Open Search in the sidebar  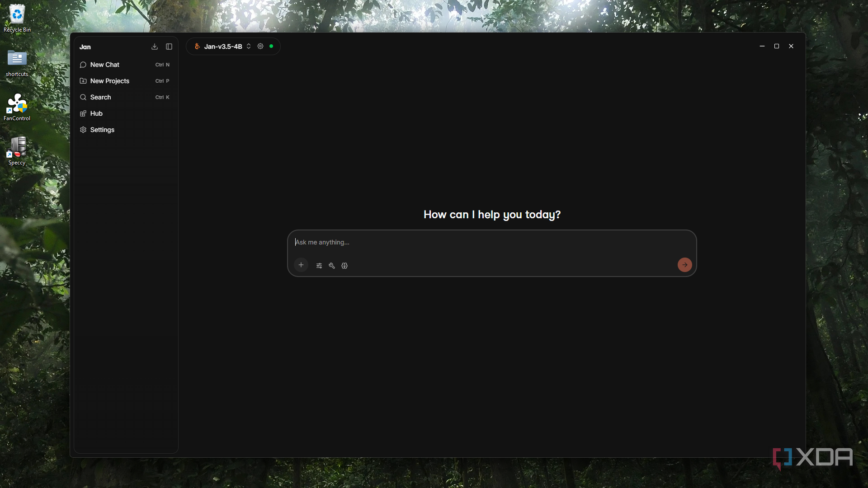(126, 97)
